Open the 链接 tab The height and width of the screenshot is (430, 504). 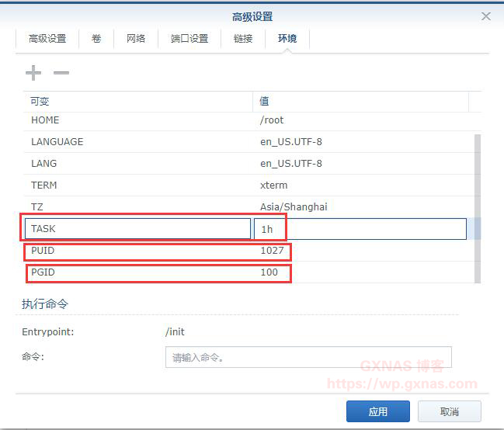[x=243, y=38]
